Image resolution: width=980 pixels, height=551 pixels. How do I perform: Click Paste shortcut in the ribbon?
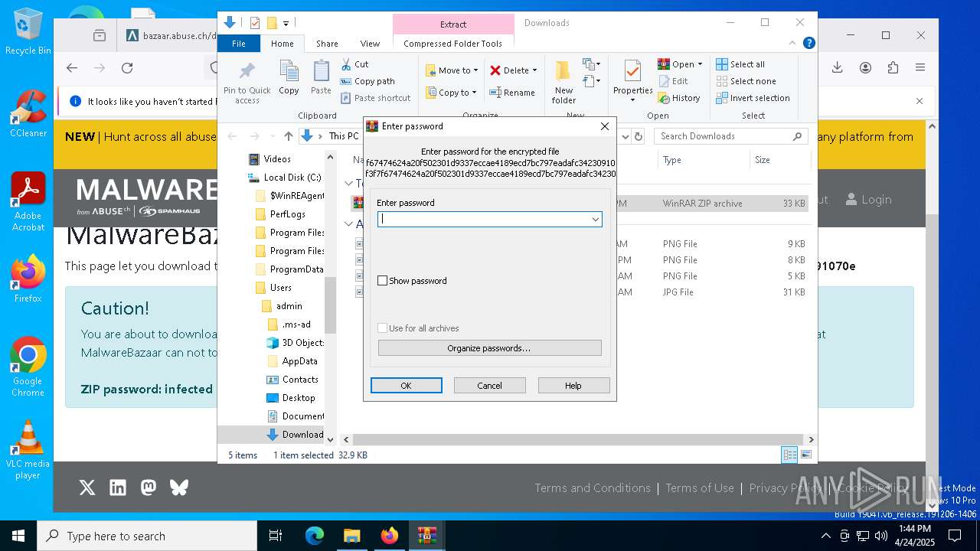pos(375,98)
